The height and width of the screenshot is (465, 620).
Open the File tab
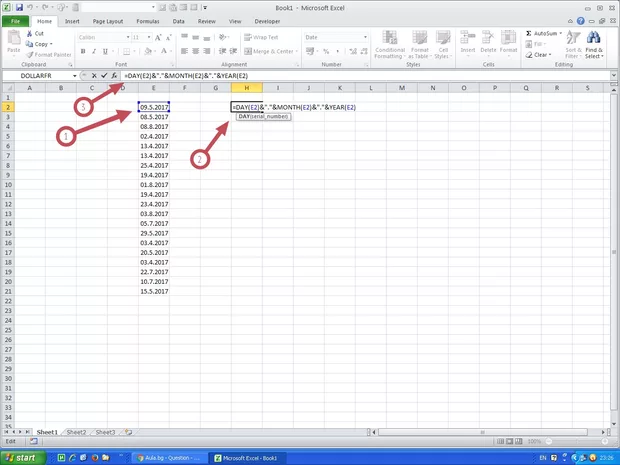click(15, 21)
